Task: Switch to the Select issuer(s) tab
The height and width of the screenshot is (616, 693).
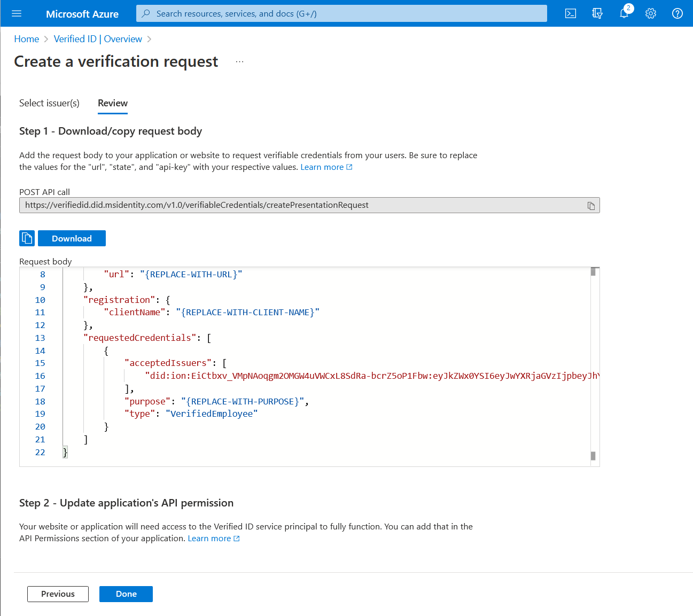Action: coord(49,103)
